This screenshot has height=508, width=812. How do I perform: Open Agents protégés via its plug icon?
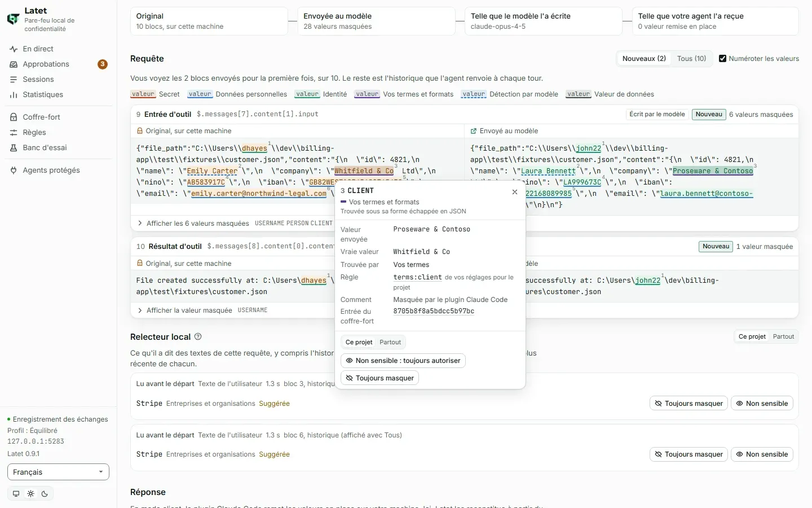pos(14,170)
